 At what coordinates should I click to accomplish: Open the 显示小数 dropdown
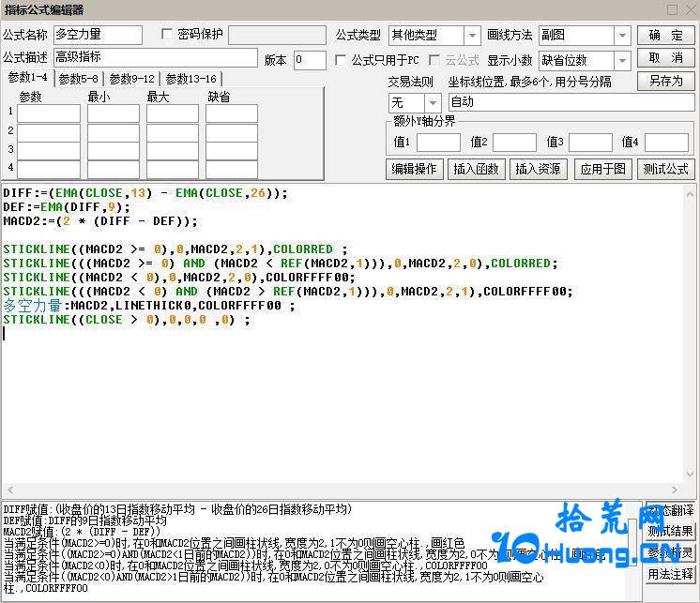pyautogui.click(x=622, y=61)
